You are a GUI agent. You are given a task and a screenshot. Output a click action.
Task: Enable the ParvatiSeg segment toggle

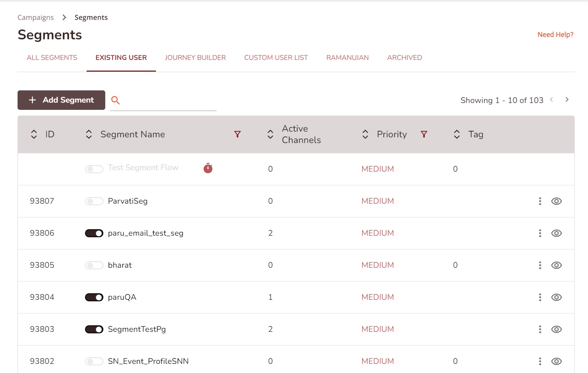click(x=94, y=201)
